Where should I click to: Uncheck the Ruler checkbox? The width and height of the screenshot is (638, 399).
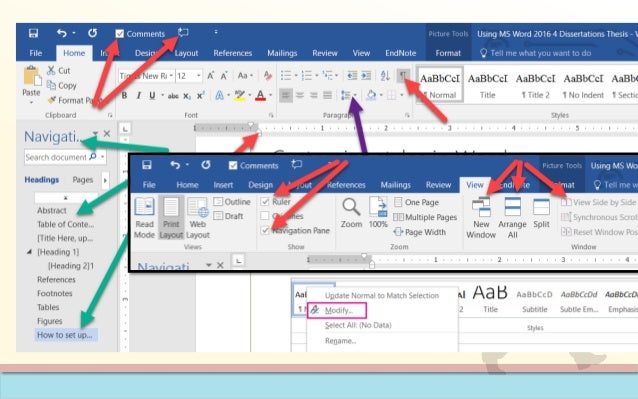pos(265,202)
